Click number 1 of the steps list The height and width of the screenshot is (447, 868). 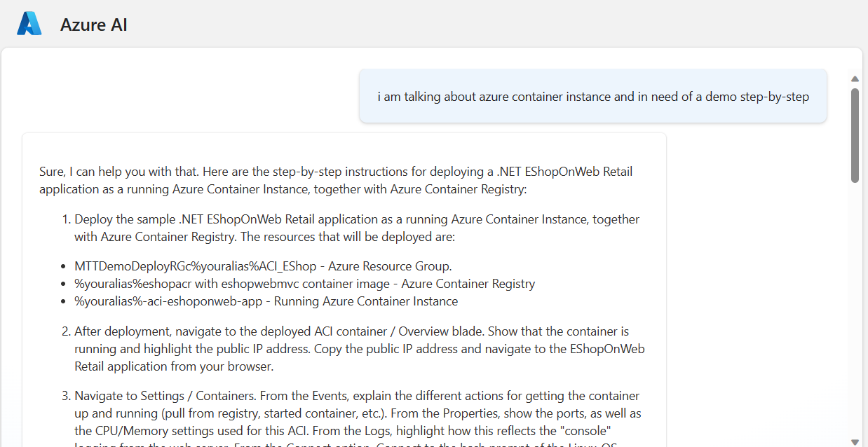coord(65,219)
